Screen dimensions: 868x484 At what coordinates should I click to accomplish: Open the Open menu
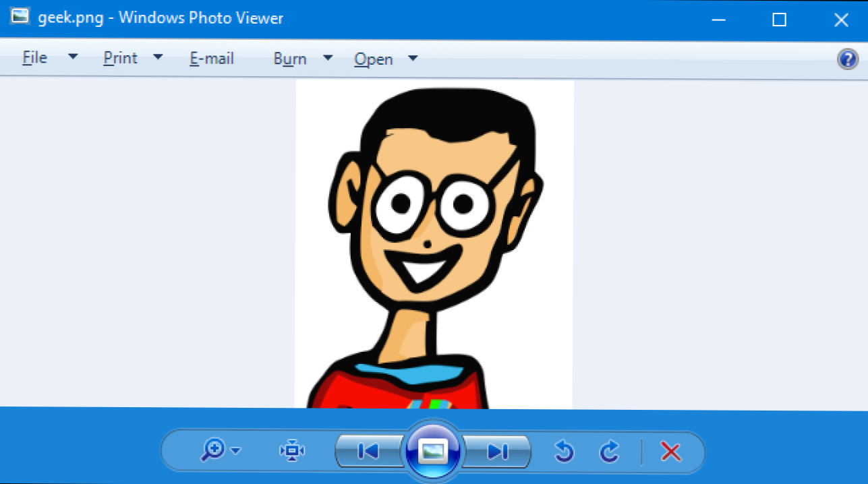click(374, 59)
